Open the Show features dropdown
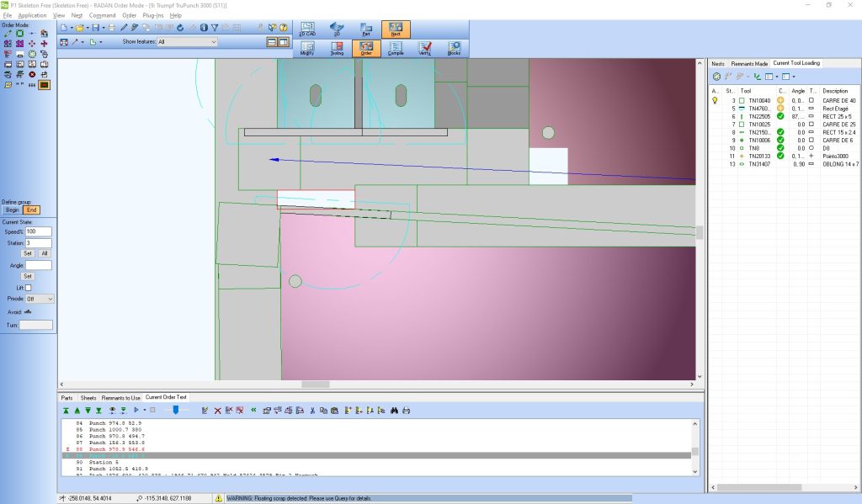Screen dimensions: 862x504 (x=187, y=41)
